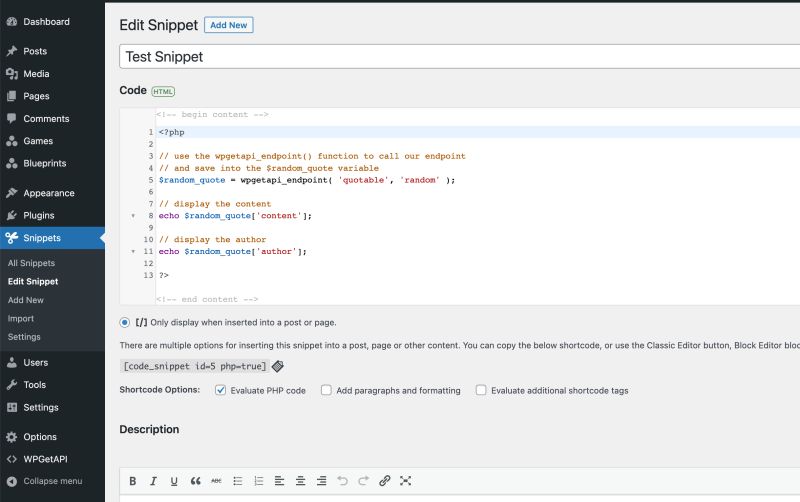Toggle italic in description toolbar
The height and width of the screenshot is (502, 800).
point(153,481)
